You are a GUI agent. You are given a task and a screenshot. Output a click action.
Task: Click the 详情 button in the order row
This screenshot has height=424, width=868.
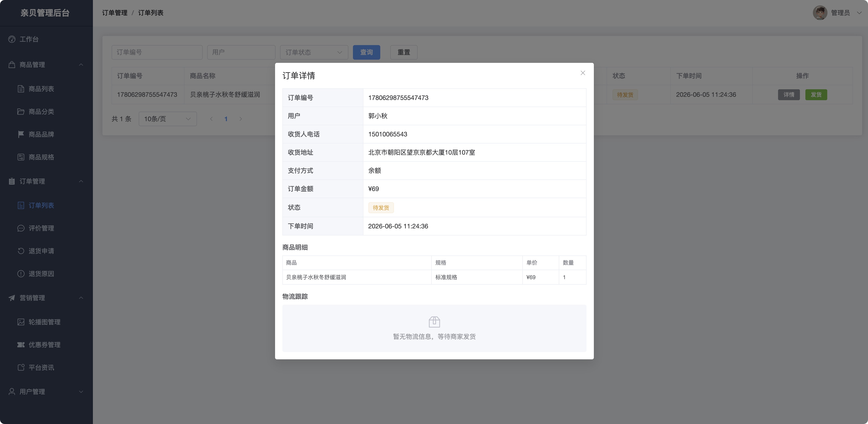(x=789, y=95)
